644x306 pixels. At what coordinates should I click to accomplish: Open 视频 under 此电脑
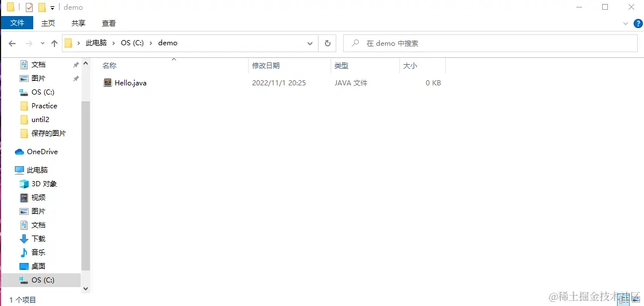pyautogui.click(x=38, y=198)
